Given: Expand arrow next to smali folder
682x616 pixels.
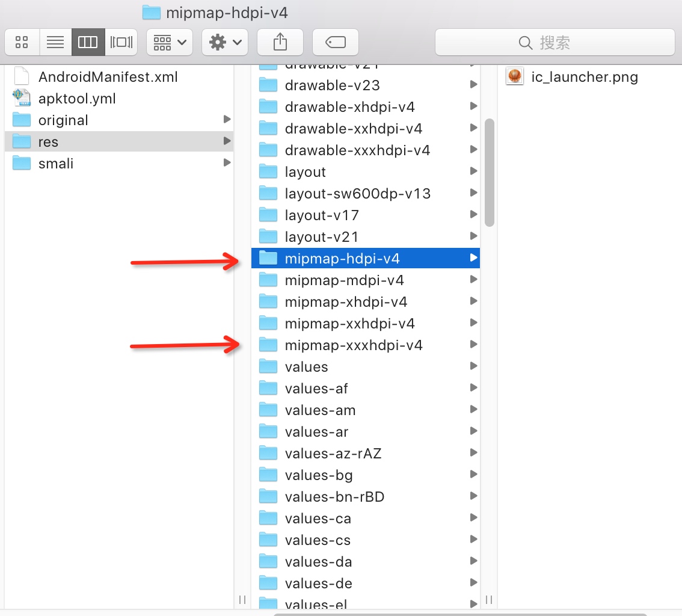Looking at the screenshot, I should tap(227, 162).
